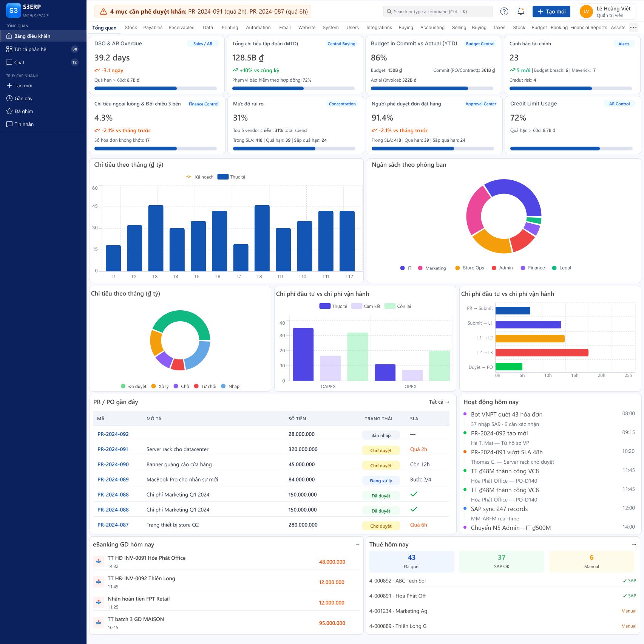Viewport: 644px width, 644px height.
Task: Click warning icon in urgent approval banner
Action: click(103, 12)
